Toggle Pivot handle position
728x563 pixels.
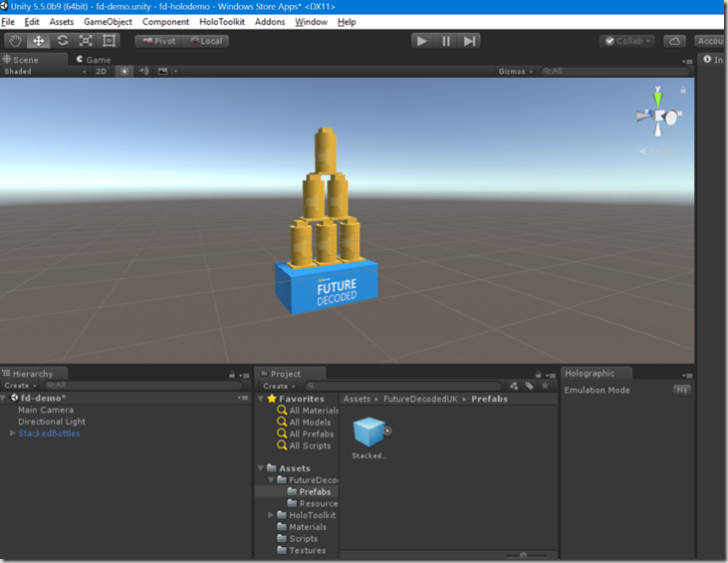point(158,41)
